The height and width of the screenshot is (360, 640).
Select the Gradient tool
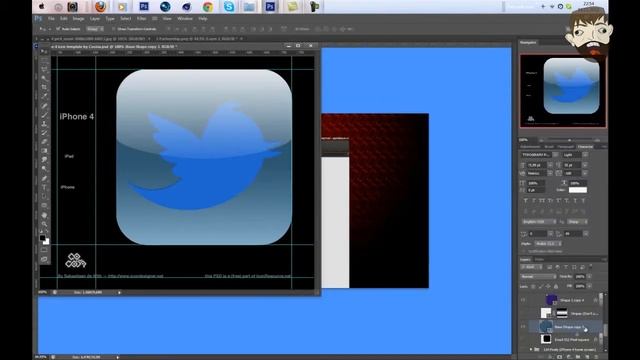click(44, 151)
